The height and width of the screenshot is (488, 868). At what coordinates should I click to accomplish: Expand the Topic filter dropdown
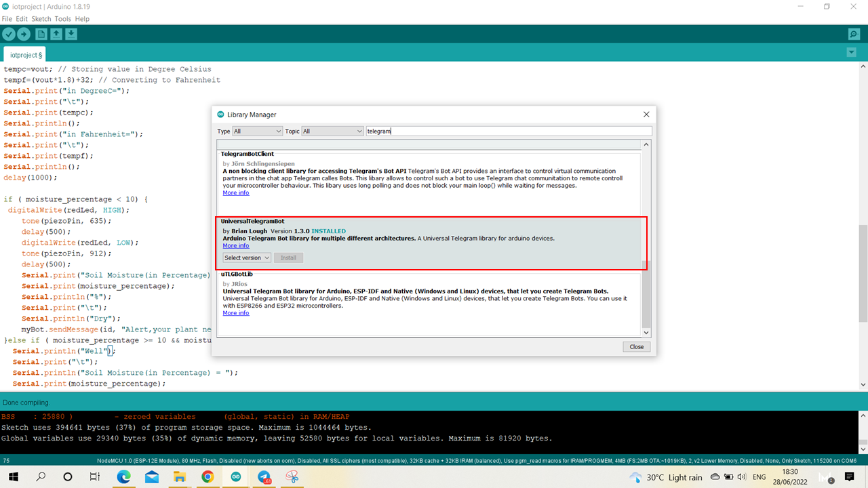pyautogui.click(x=332, y=131)
